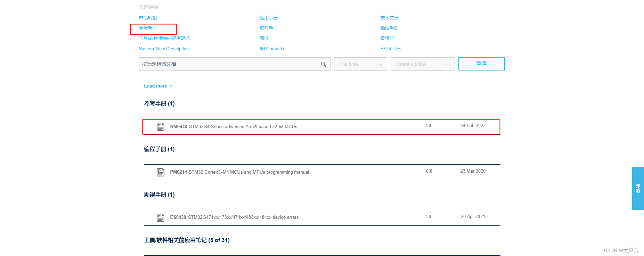Open the IBIS models link
The image size is (644, 256).
tap(272, 49)
